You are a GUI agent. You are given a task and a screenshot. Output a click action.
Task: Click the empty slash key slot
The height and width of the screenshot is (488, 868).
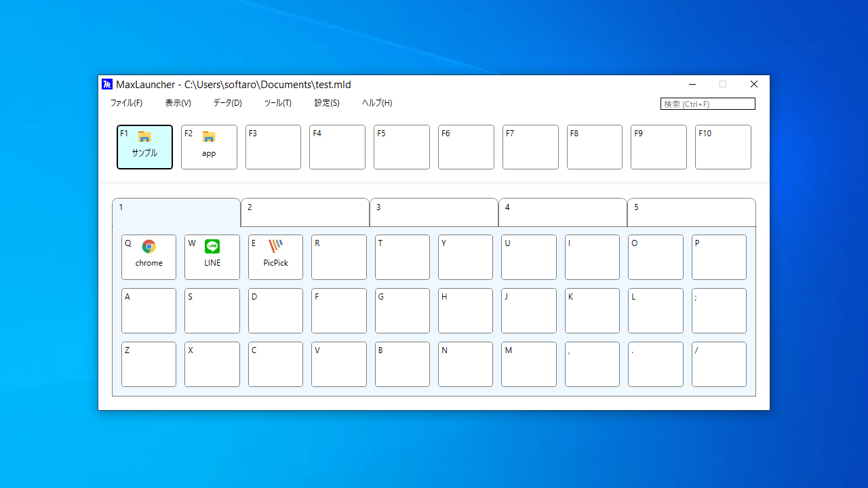click(x=719, y=364)
